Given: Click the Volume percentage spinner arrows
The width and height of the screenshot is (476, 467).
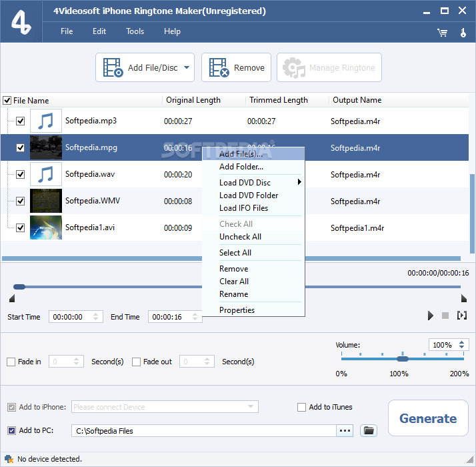Looking at the screenshot, I should pos(462,345).
